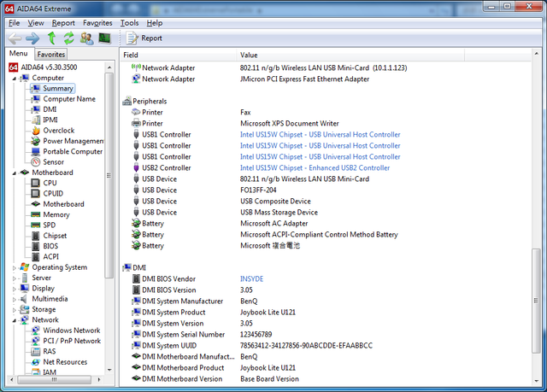
Task: Click the green Refresh toolbar icon
Action: point(68,38)
